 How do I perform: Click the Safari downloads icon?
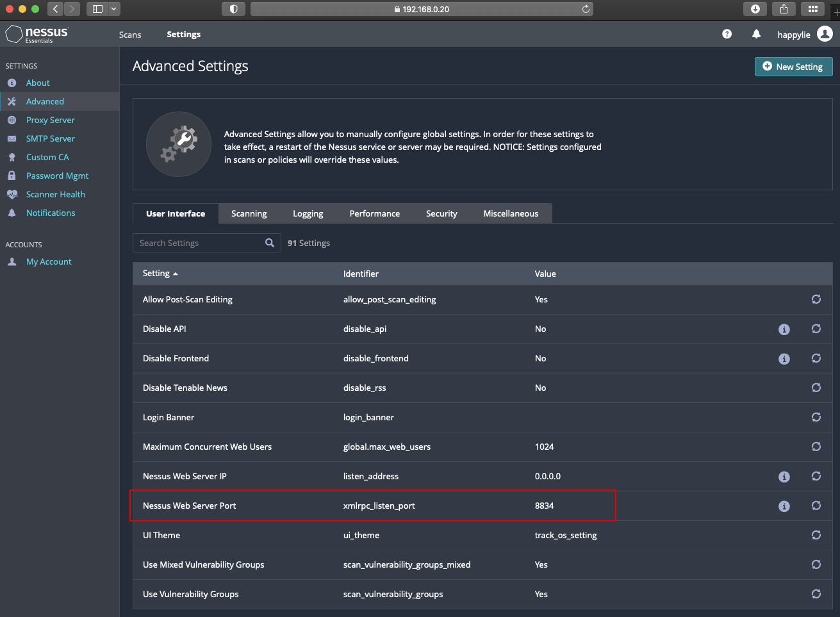tap(755, 9)
